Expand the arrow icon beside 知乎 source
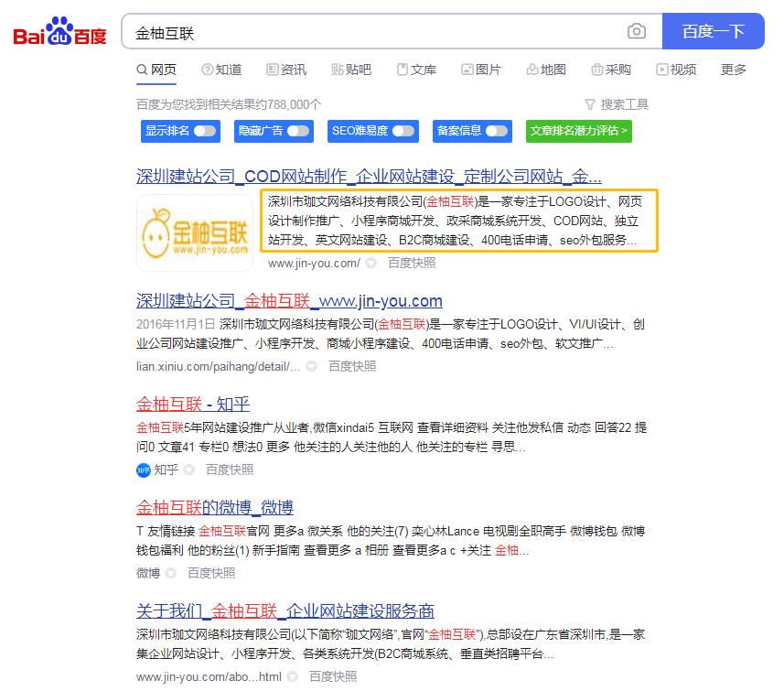 (189, 470)
